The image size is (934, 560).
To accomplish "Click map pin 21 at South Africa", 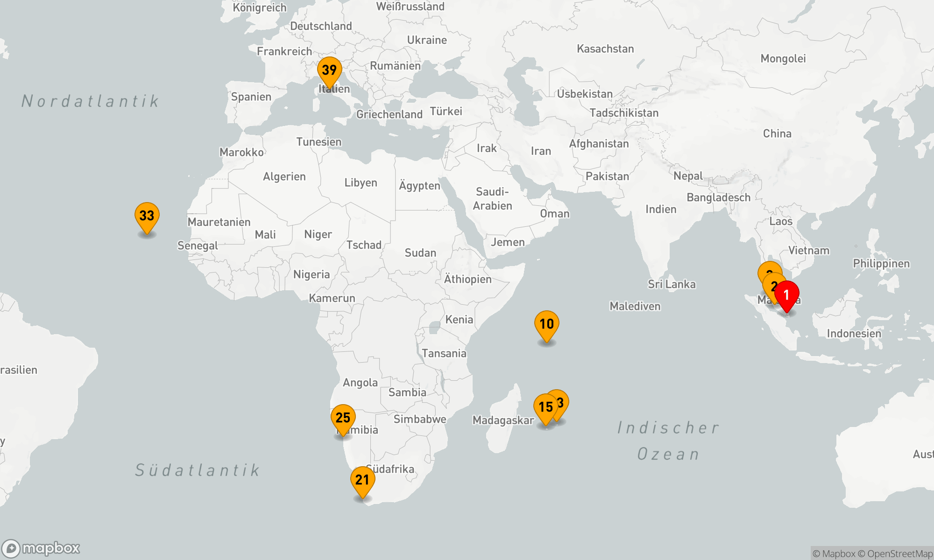I will click(362, 480).
